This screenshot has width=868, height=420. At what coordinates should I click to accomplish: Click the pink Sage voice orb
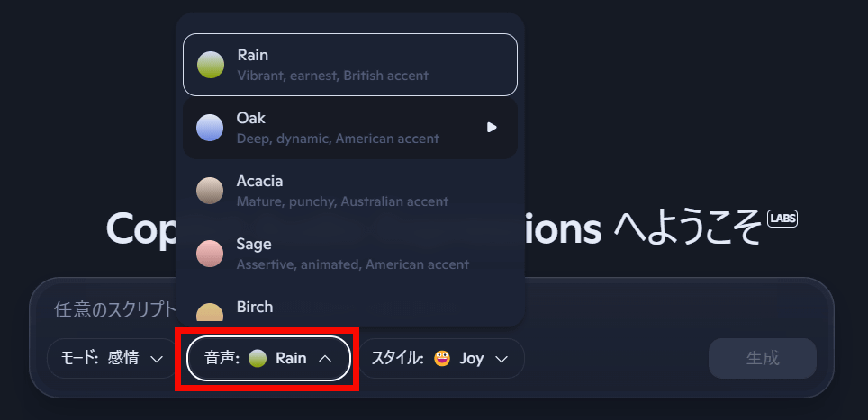[x=210, y=254]
